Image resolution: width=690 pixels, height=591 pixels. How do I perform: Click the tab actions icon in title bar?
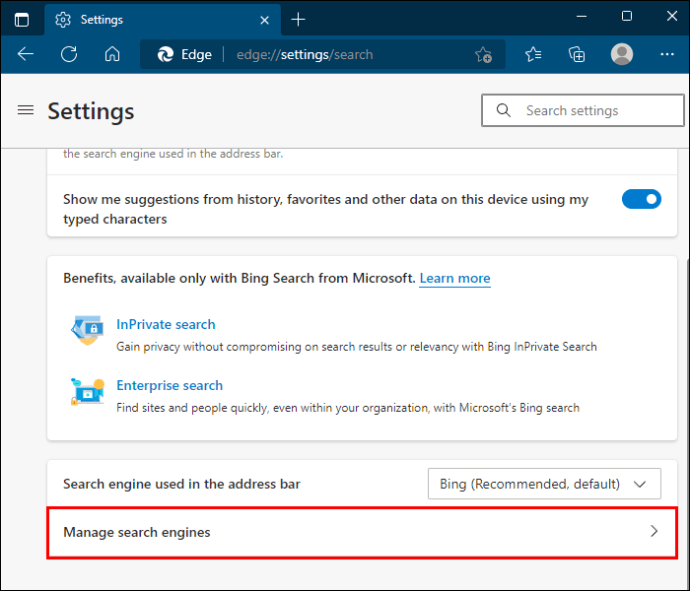[21, 19]
